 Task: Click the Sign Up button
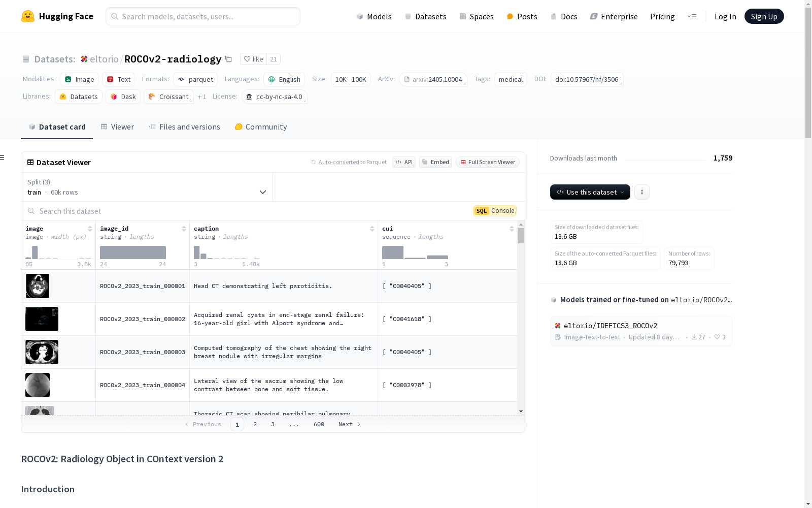click(764, 16)
